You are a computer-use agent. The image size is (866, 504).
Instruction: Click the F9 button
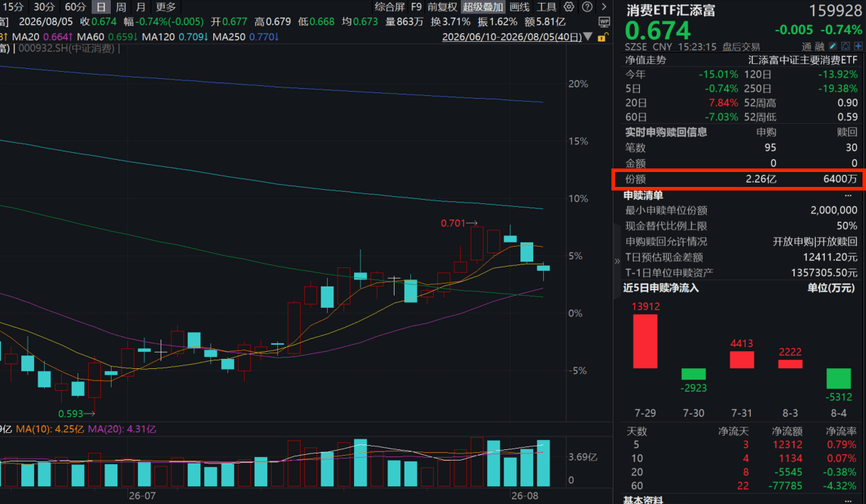416,7
